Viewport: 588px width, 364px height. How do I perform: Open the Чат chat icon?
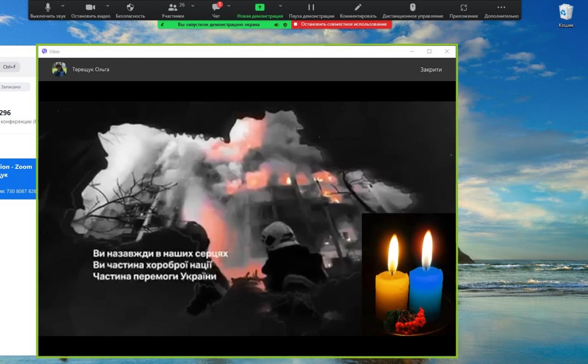pos(216,8)
